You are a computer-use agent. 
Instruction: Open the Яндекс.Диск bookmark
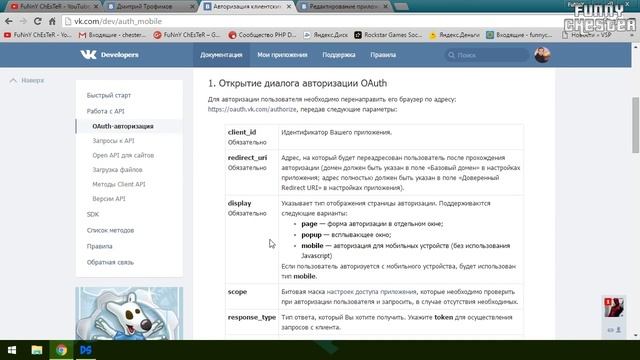pyautogui.click(x=326, y=35)
